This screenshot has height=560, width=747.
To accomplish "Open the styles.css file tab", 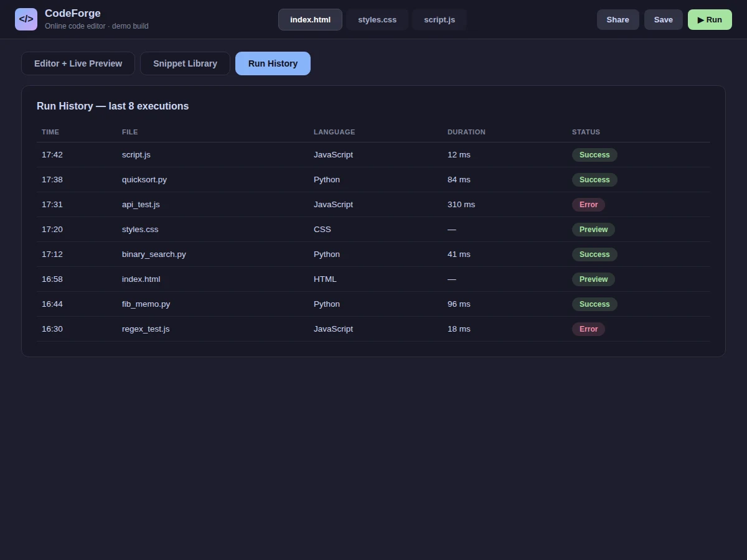I will (377, 19).
